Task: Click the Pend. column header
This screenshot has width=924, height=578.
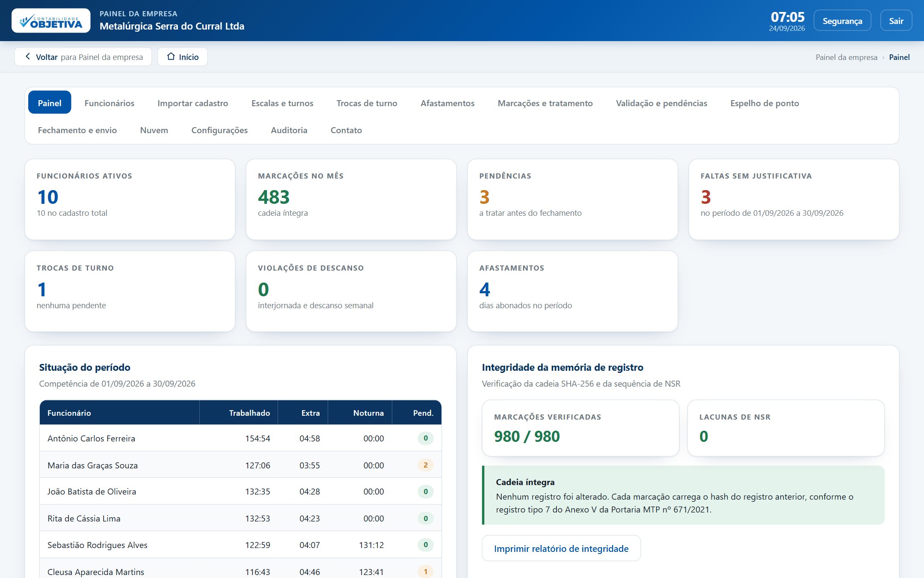Action: click(x=417, y=413)
